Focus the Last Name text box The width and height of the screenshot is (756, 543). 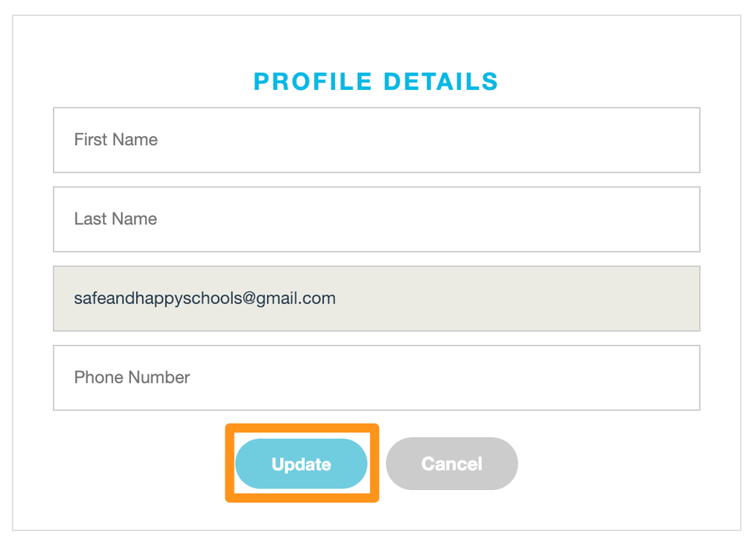point(376,219)
